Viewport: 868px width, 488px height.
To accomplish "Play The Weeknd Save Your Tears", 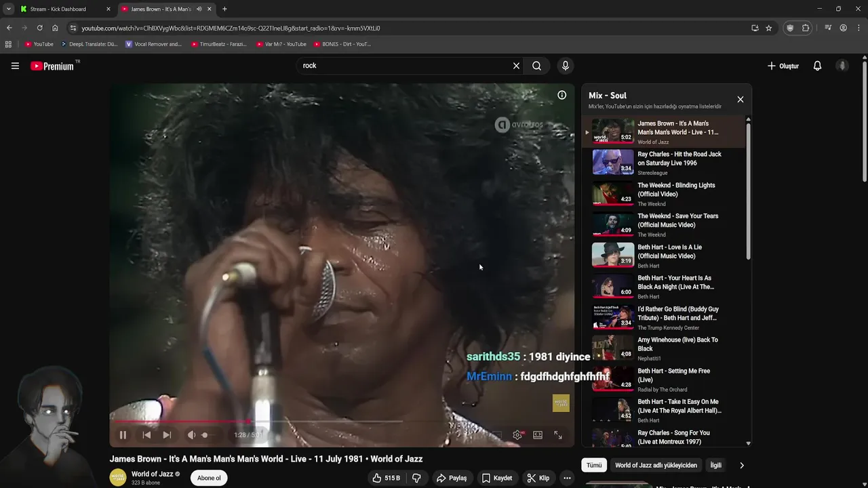I will (664, 225).
